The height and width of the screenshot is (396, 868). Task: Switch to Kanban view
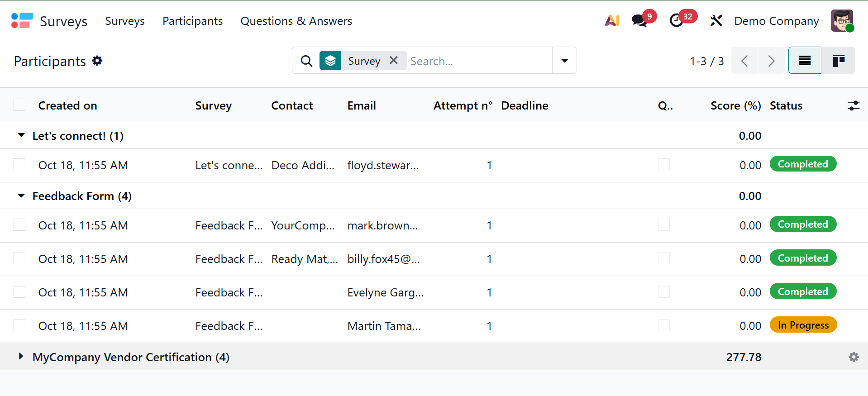click(x=838, y=61)
